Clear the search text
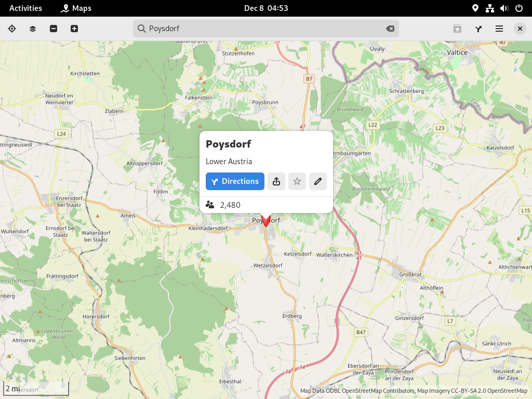Image resolution: width=532 pixels, height=399 pixels. (390, 29)
